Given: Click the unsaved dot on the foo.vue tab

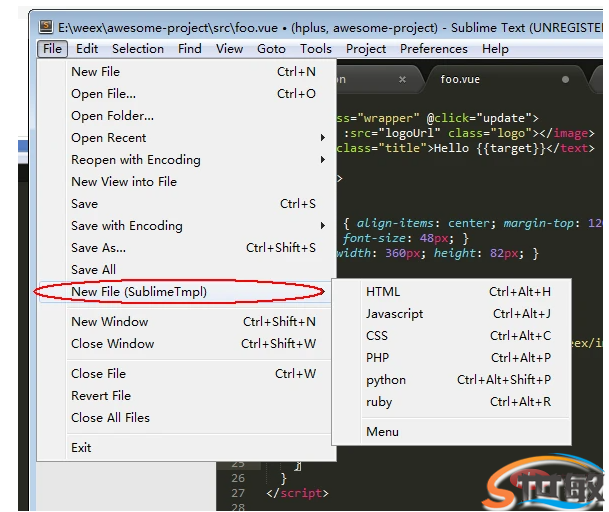Looking at the screenshot, I should [565, 79].
